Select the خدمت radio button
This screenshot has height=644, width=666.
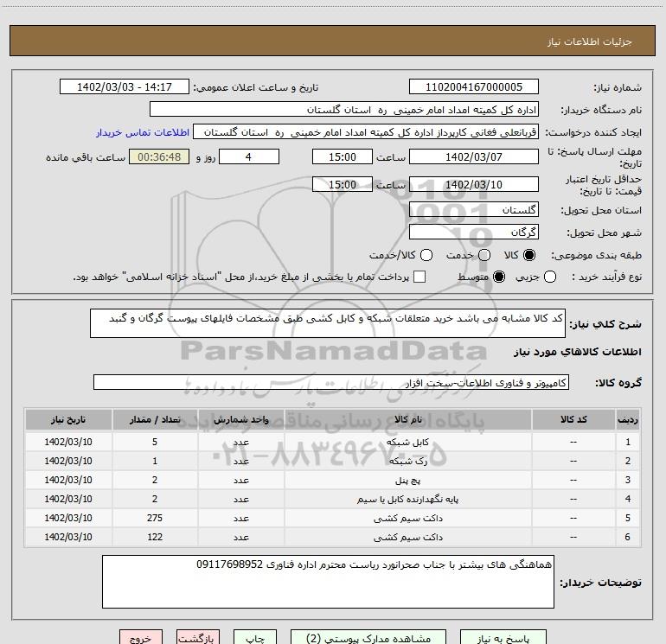(x=484, y=255)
